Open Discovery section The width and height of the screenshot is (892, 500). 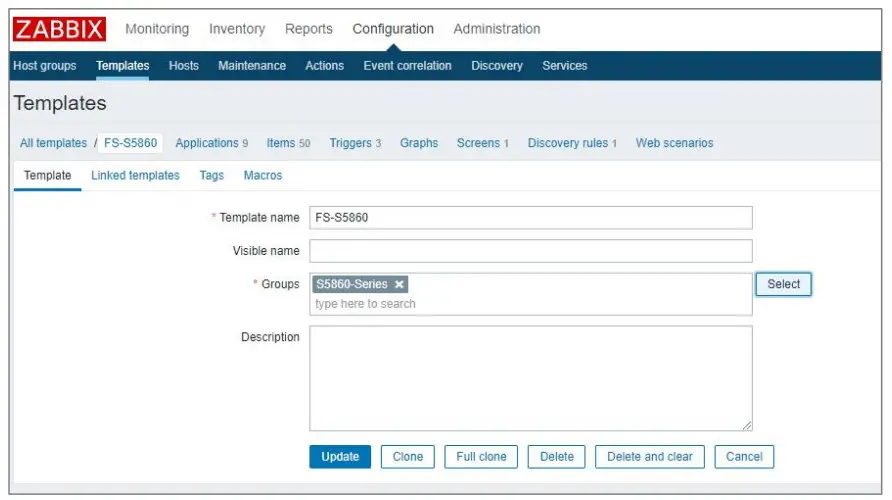pos(497,65)
